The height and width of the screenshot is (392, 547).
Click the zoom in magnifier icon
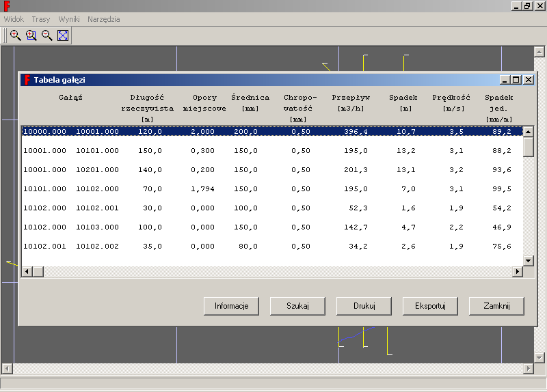15,36
